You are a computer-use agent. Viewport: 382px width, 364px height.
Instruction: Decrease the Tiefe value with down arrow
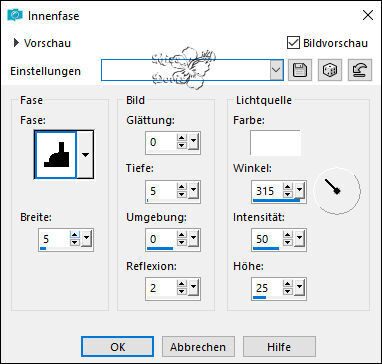(182, 196)
